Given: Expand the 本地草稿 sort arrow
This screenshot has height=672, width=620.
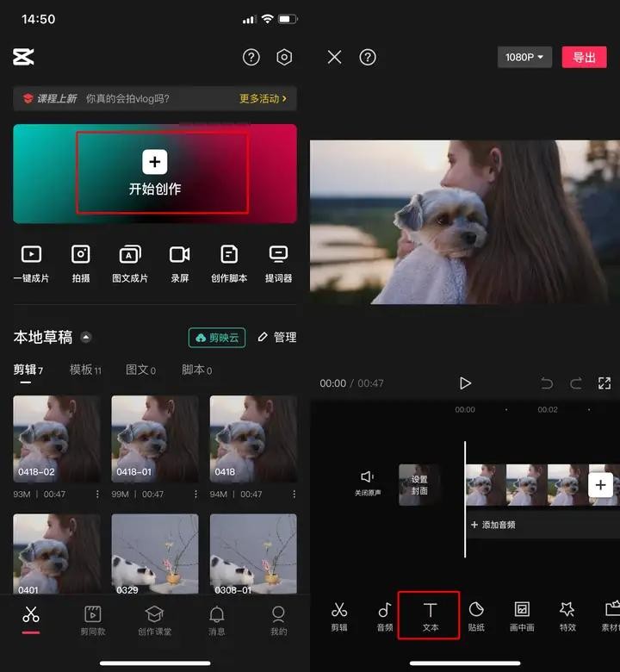Looking at the screenshot, I should point(86,338).
